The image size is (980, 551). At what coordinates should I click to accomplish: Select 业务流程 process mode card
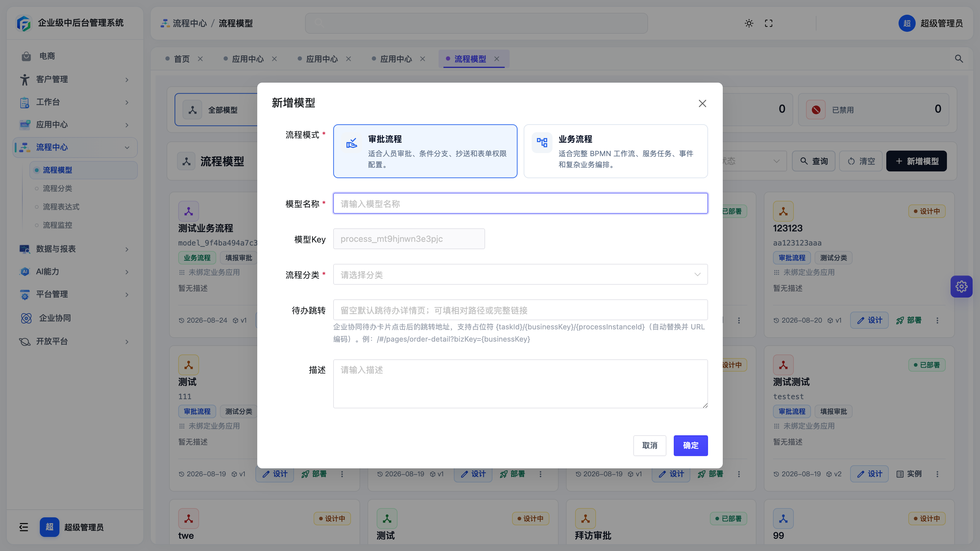pyautogui.click(x=616, y=151)
